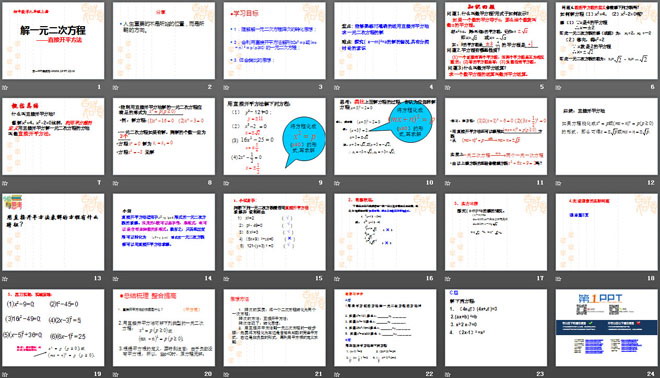Select slide 23 thumbnail titled C组
Image resolution: width=660 pixels, height=378 pixels.
[x=496, y=327]
